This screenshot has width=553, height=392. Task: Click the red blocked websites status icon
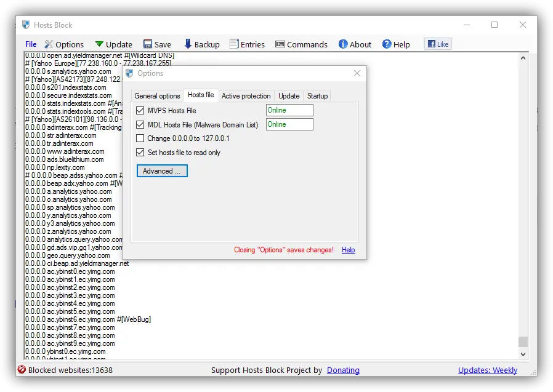coord(22,369)
